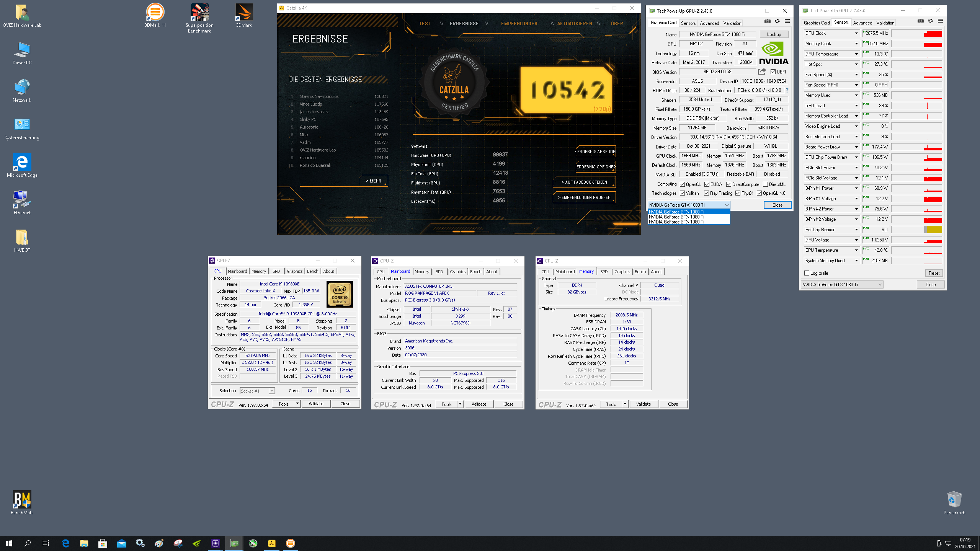Open the SPD tab in CPU-Z CPU window

276,271
